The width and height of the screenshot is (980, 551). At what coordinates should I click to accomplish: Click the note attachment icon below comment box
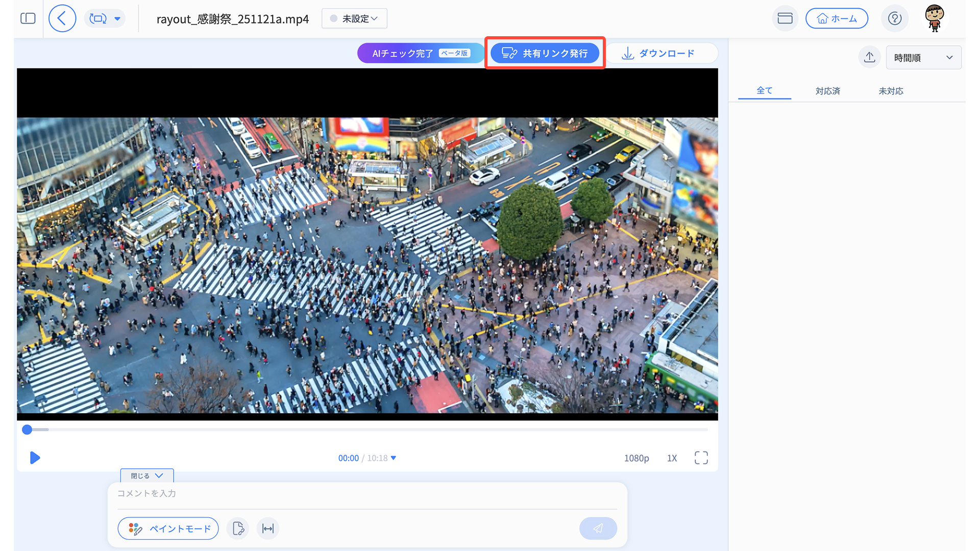click(x=238, y=529)
